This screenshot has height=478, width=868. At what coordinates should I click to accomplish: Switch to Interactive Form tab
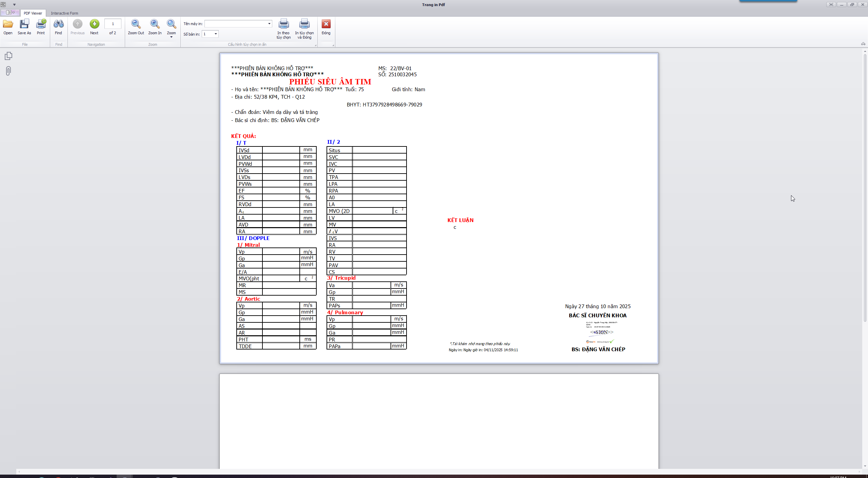coord(64,13)
